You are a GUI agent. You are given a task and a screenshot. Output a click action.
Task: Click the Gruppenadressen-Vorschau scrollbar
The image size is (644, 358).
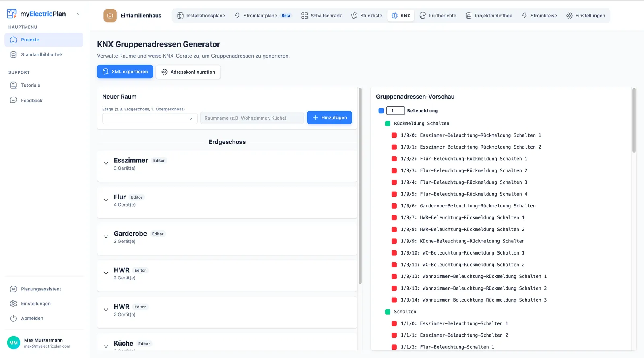pyautogui.click(x=634, y=120)
